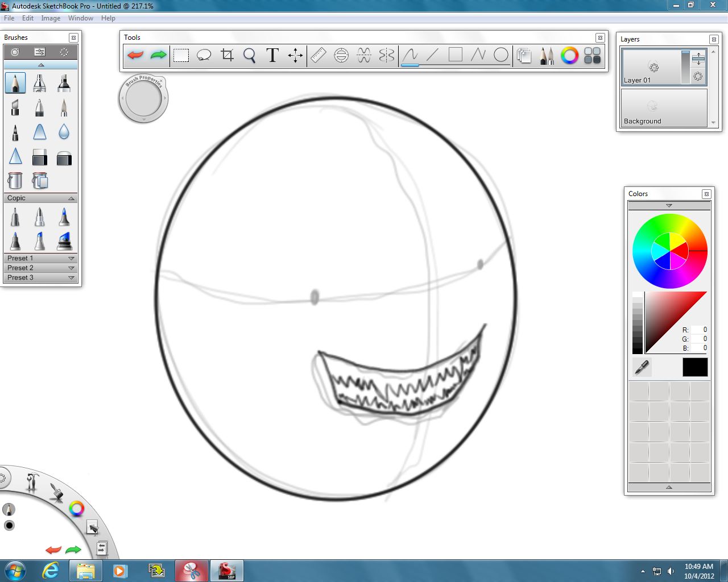Viewport: 728px width, 582px height.
Task: Expand the Preset 1 brush set
Action: (72, 259)
